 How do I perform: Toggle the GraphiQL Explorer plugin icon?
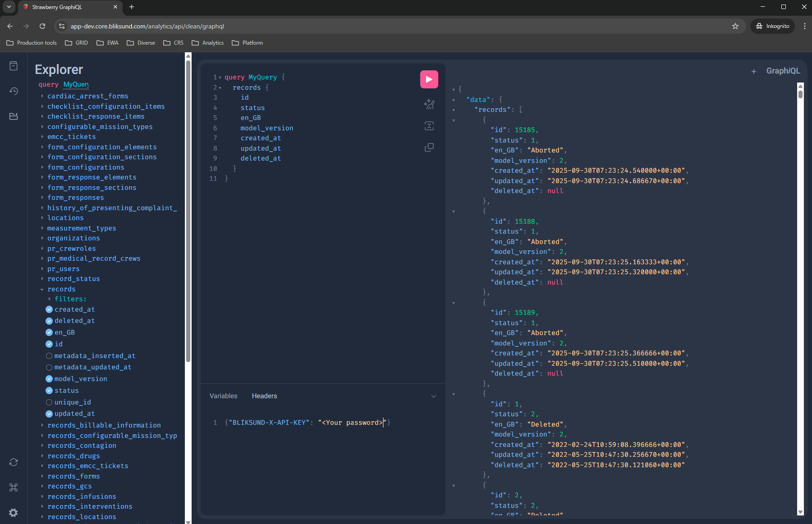(x=14, y=116)
